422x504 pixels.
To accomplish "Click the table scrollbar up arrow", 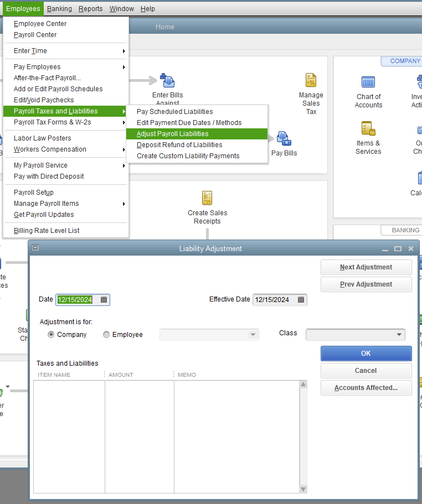I will [303, 385].
